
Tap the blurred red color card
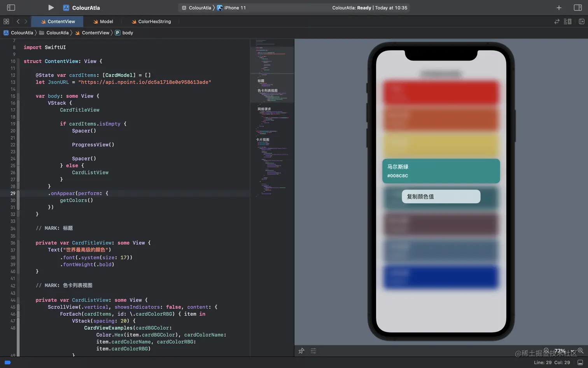[x=441, y=93]
